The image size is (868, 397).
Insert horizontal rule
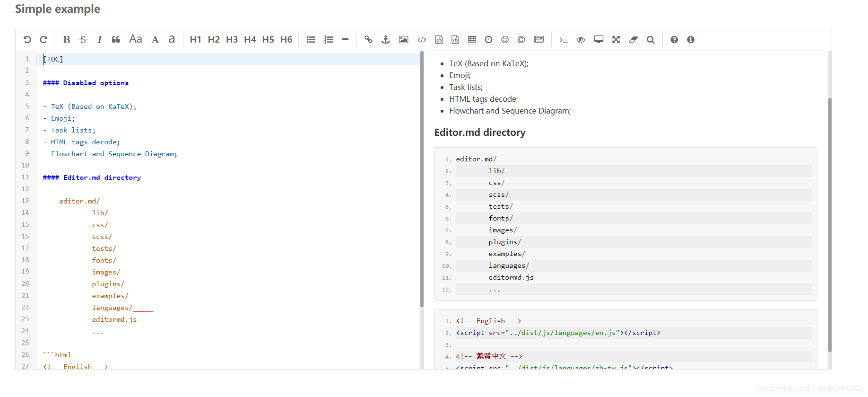345,40
